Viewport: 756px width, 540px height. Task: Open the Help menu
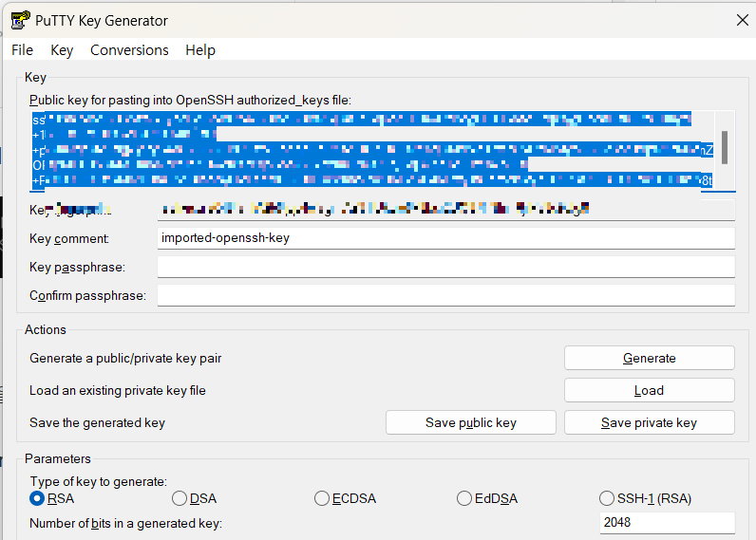[200, 50]
